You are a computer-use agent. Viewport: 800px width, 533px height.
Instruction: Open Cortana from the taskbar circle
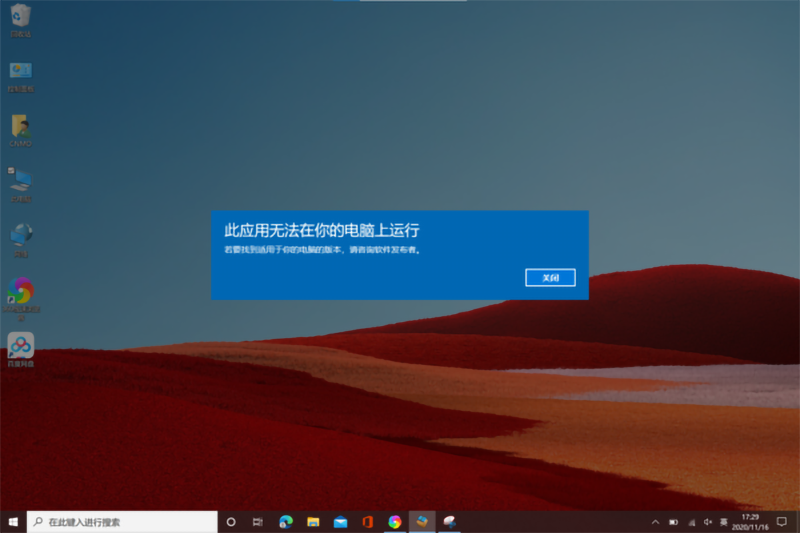(x=231, y=522)
